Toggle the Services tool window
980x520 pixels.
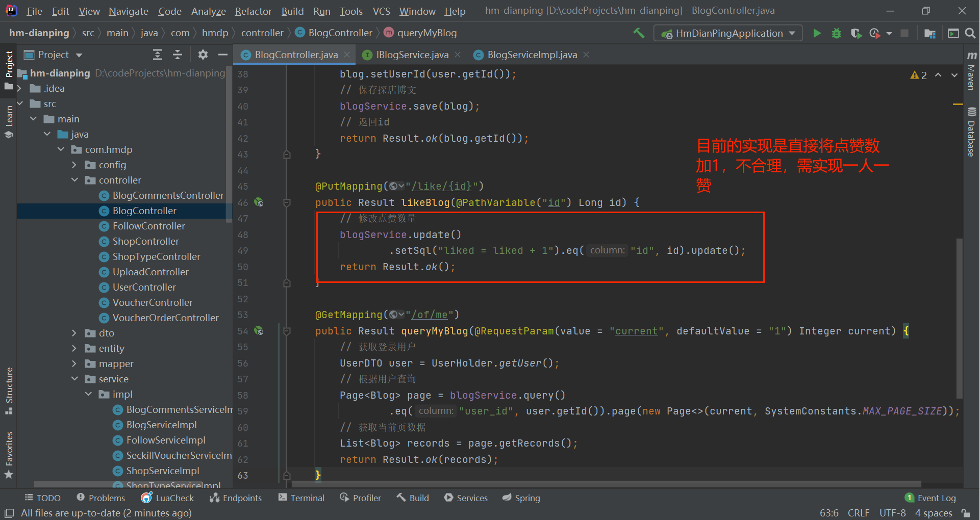click(x=466, y=498)
